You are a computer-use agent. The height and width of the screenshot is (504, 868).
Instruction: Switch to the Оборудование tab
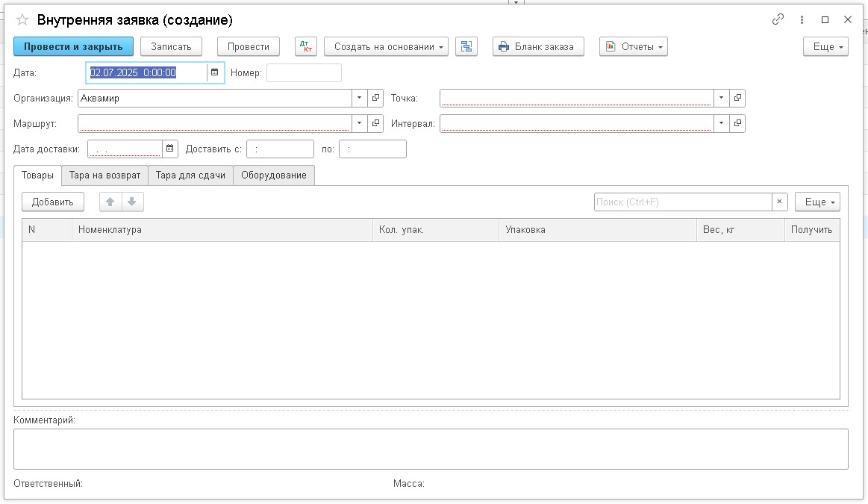click(x=273, y=175)
